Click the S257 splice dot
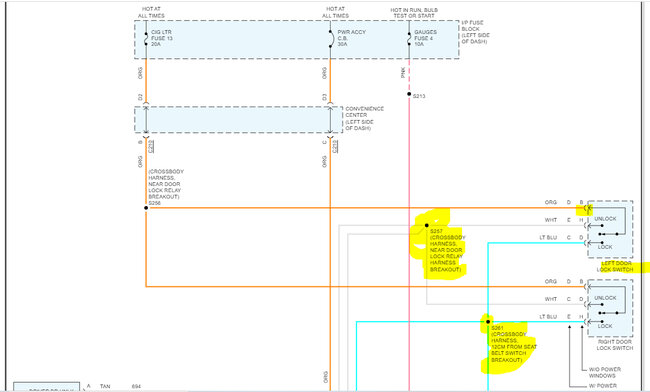The image size is (650, 392). tap(427, 225)
